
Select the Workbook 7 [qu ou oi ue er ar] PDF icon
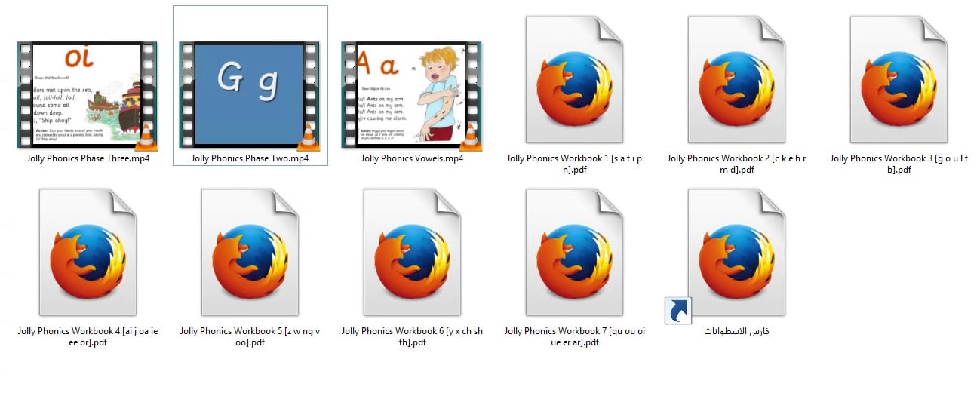coord(574,252)
